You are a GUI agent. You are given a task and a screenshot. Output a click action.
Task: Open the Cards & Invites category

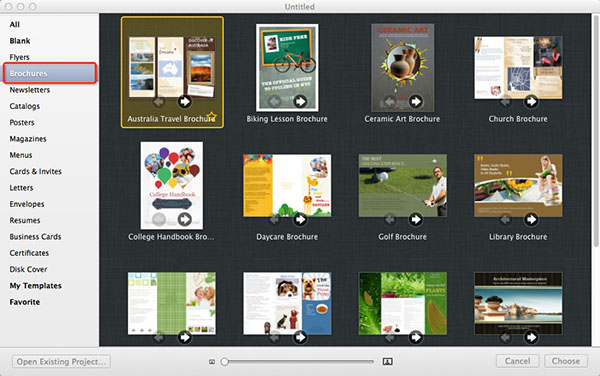click(x=36, y=172)
